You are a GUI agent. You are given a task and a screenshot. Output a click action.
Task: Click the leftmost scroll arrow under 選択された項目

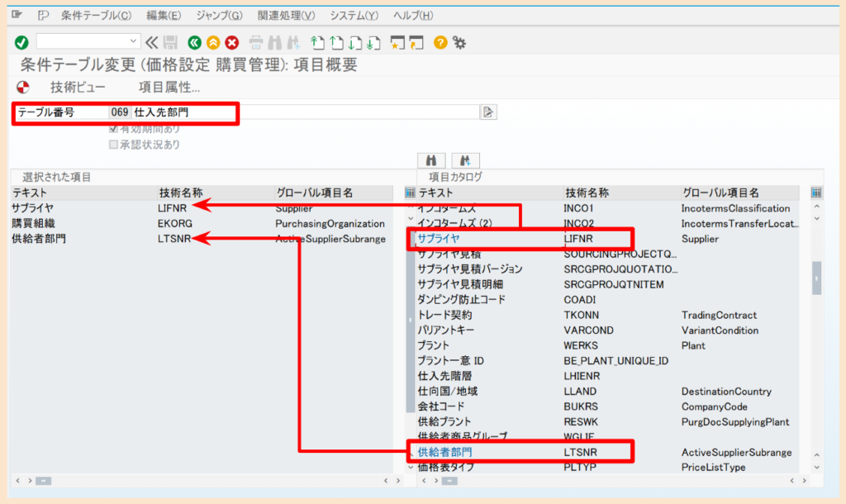tap(18, 480)
